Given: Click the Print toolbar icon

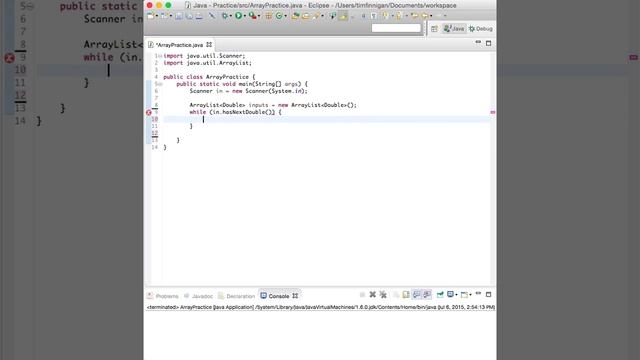Looking at the screenshot, I should [199, 16].
